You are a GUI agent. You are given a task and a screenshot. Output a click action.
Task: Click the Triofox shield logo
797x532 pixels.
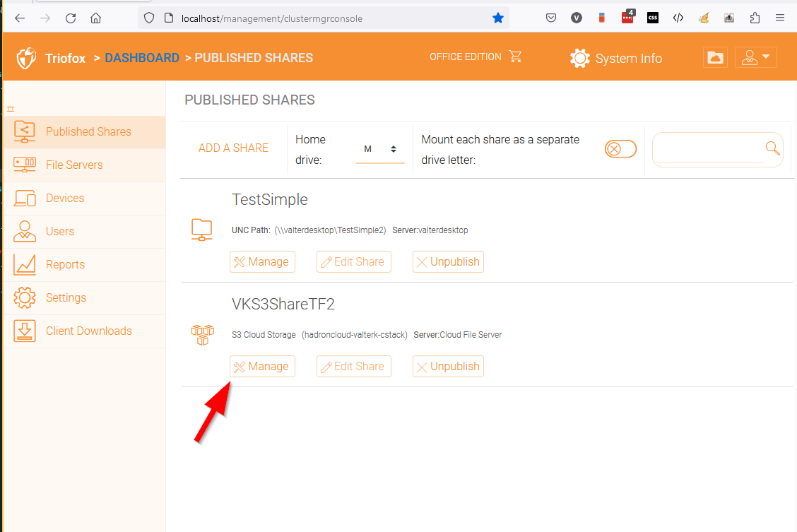tap(26, 58)
